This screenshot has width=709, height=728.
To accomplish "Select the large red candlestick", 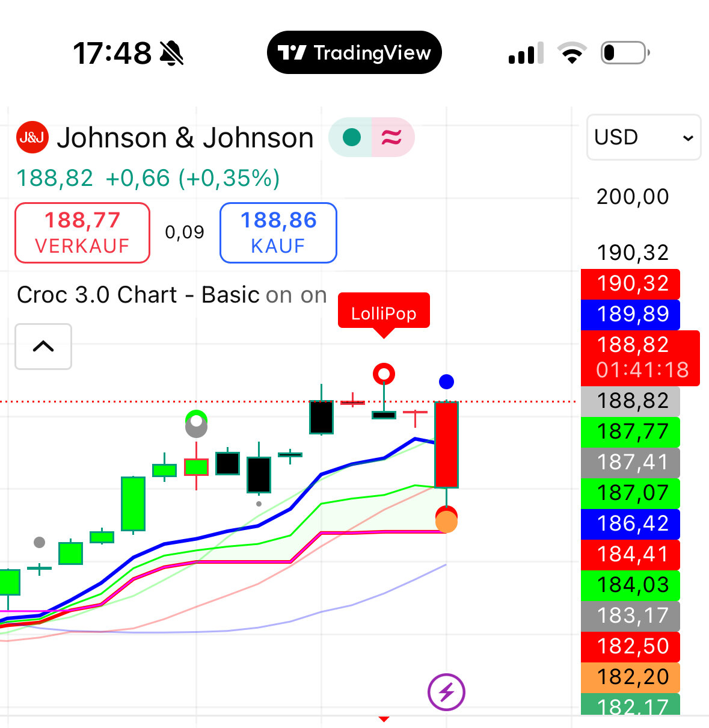I will (446, 444).
